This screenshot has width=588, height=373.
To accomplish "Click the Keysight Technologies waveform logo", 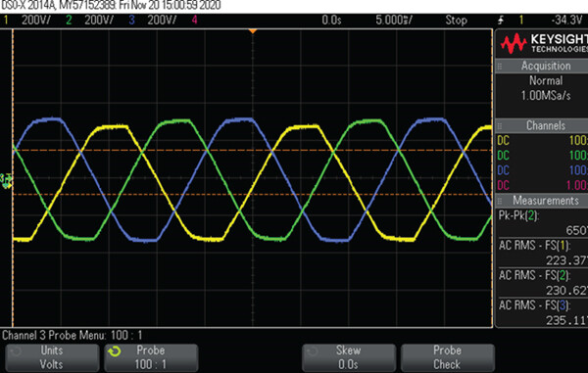I will (x=514, y=43).
